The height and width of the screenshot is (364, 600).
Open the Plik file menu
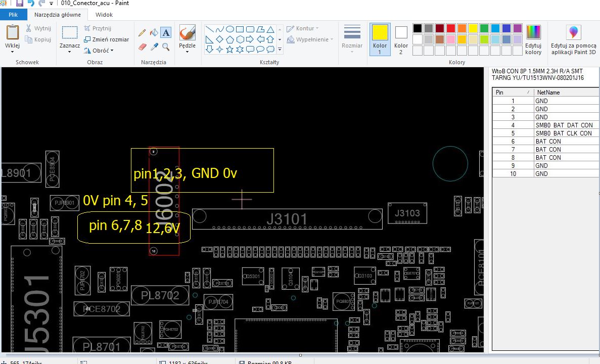13,15
